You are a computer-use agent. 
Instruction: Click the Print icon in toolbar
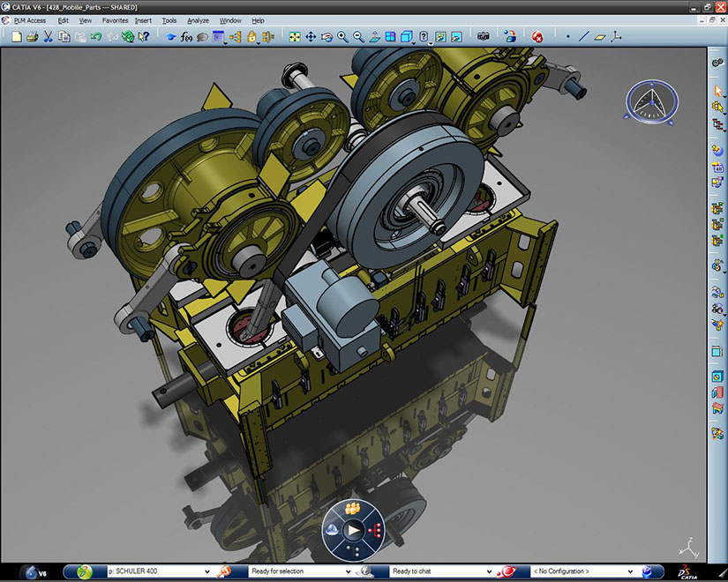tap(33, 37)
